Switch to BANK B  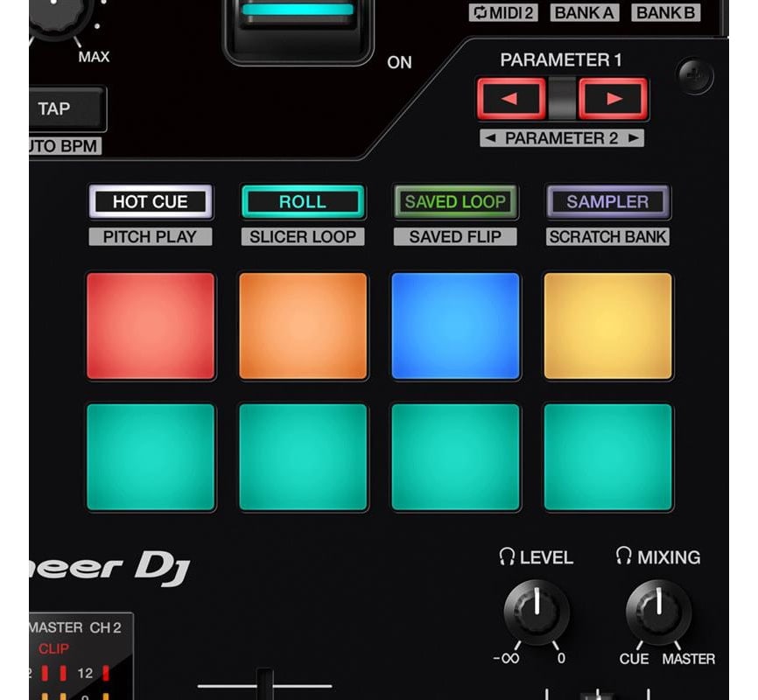pos(666,12)
